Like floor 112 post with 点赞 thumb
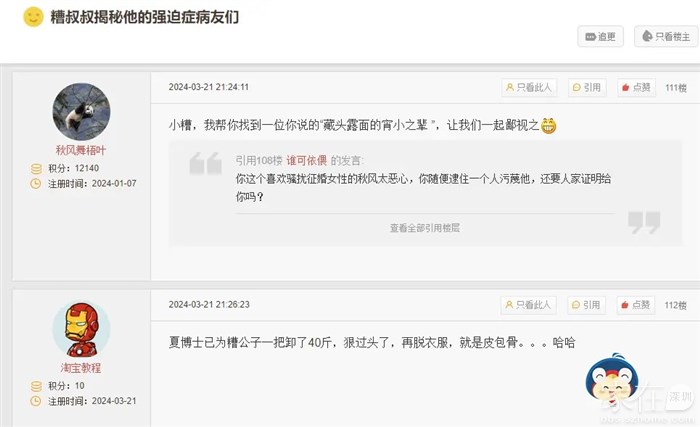This screenshot has height=427, width=700. [636, 305]
